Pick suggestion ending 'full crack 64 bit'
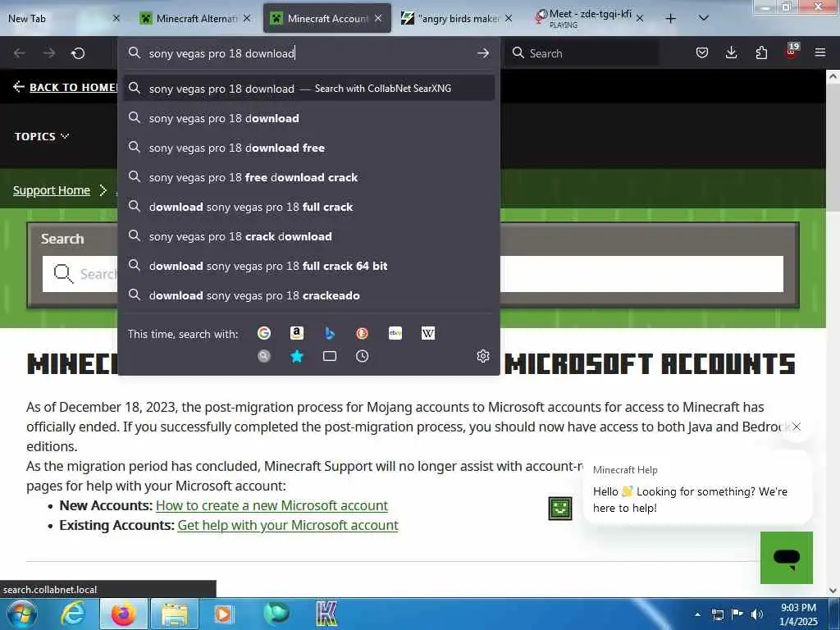Viewport: 840px width, 630px height. [308, 265]
